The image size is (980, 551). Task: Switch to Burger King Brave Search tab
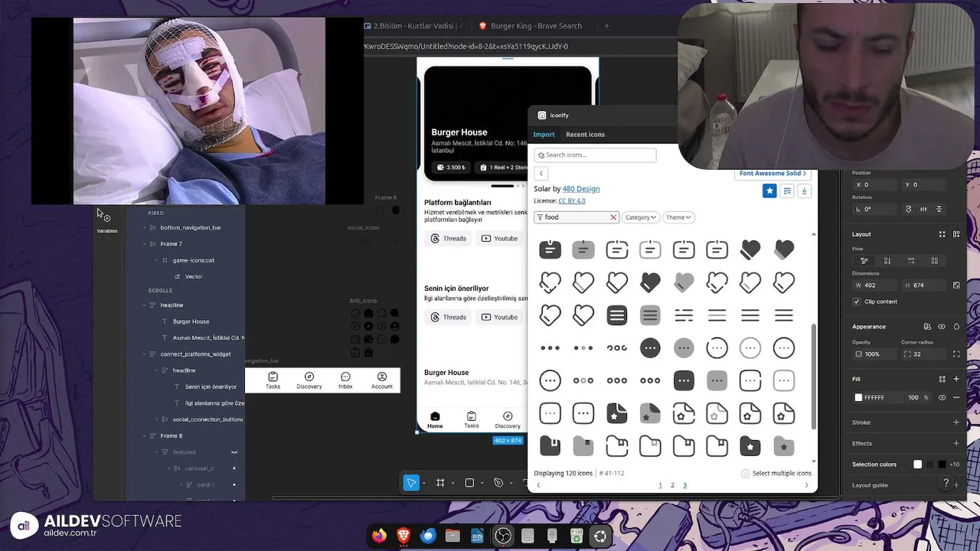pos(530,26)
